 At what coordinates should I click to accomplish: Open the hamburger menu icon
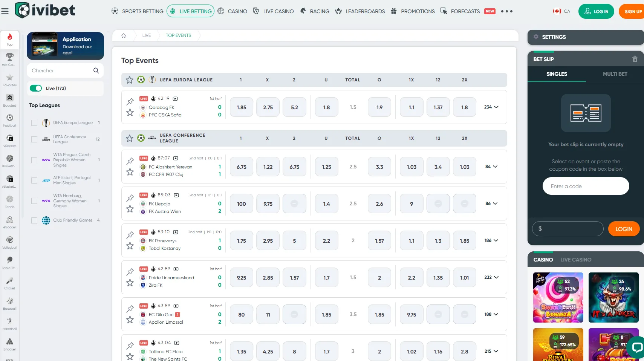click(5, 11)
